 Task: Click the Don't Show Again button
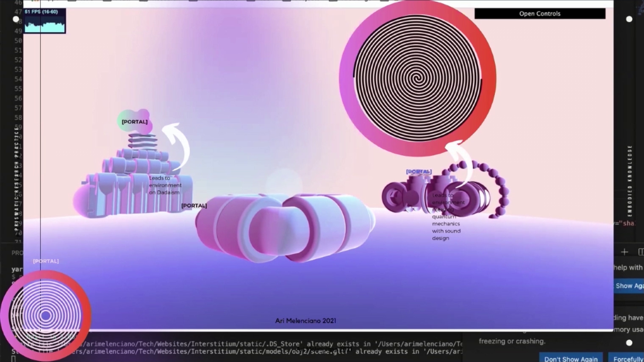pyautogui.click(x=571, y=358)
